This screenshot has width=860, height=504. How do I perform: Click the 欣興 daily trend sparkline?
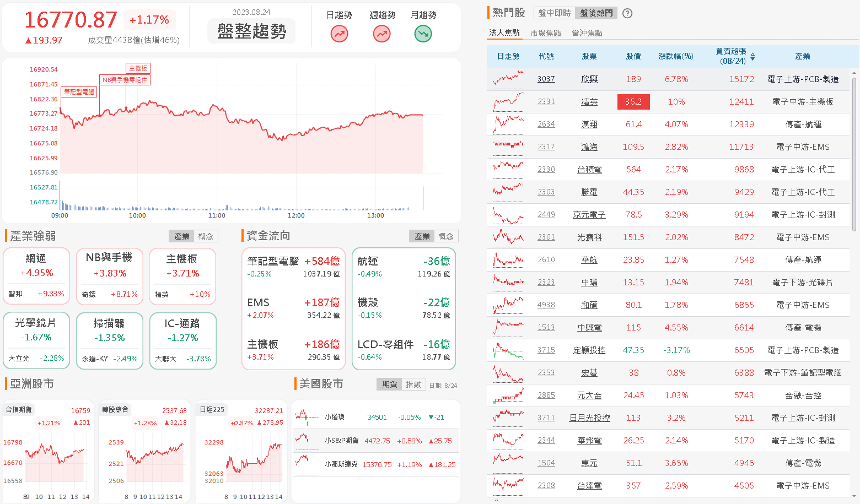(x=508, y=79)
